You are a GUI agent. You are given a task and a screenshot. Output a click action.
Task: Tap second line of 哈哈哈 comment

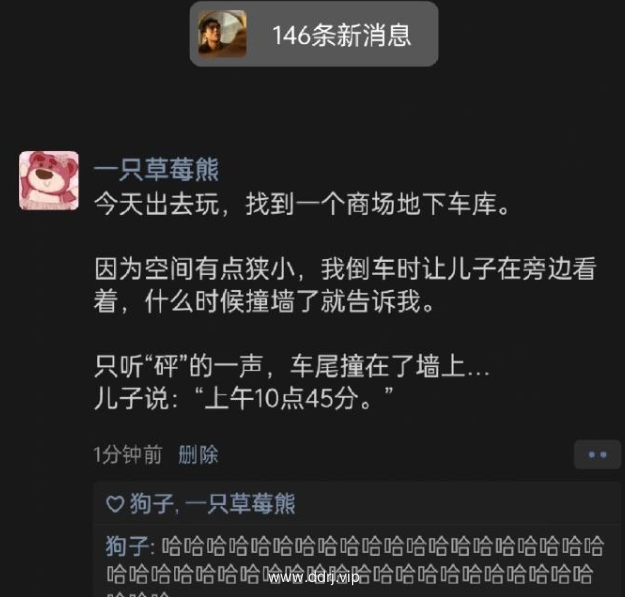tap(350, 575)
